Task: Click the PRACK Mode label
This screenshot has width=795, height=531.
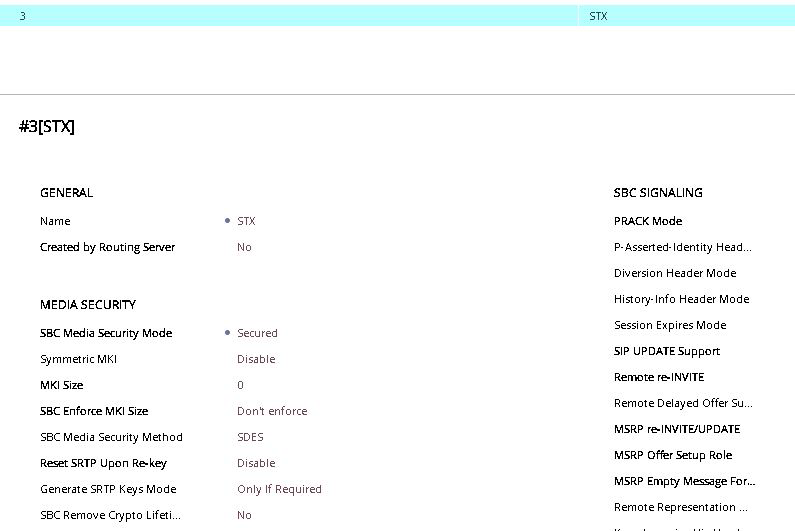Action: pyautogui.click(x=648, y=221)
